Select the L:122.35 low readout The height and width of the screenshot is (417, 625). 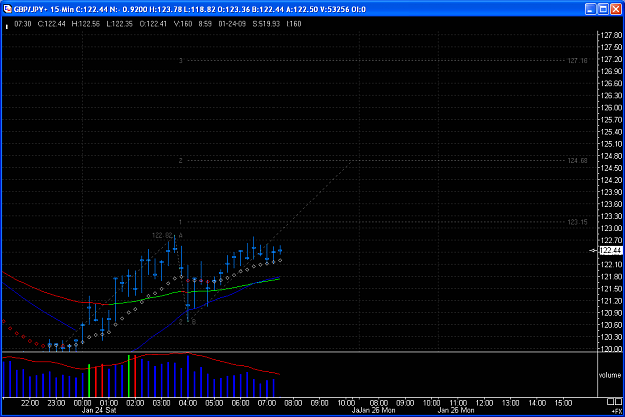(120, 24)
